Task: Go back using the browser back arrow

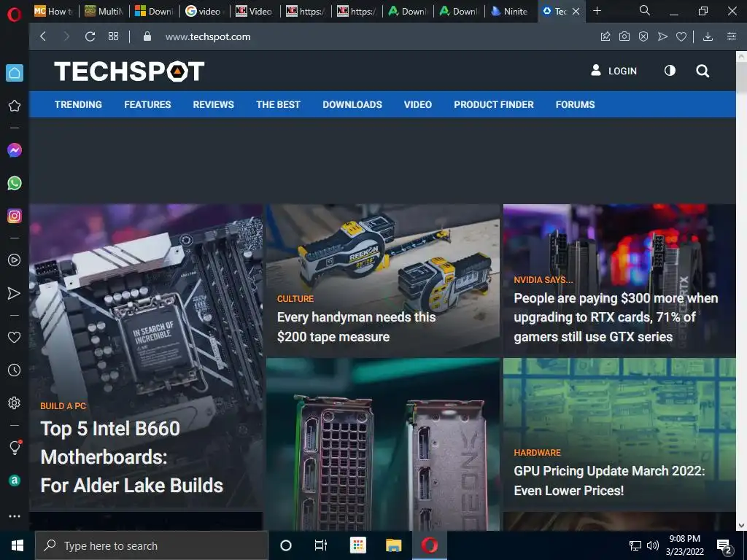Action: tap(43, 36)
